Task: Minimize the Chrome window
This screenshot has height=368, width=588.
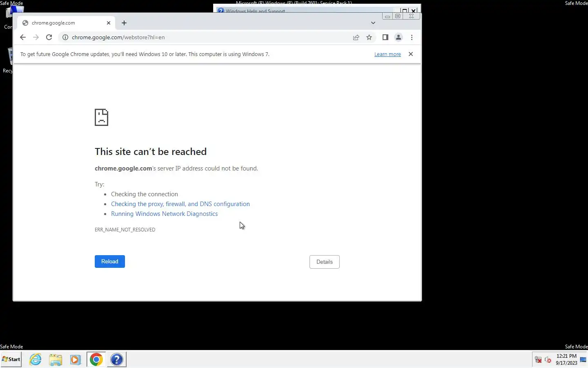Action: click(x=387, y=16)
